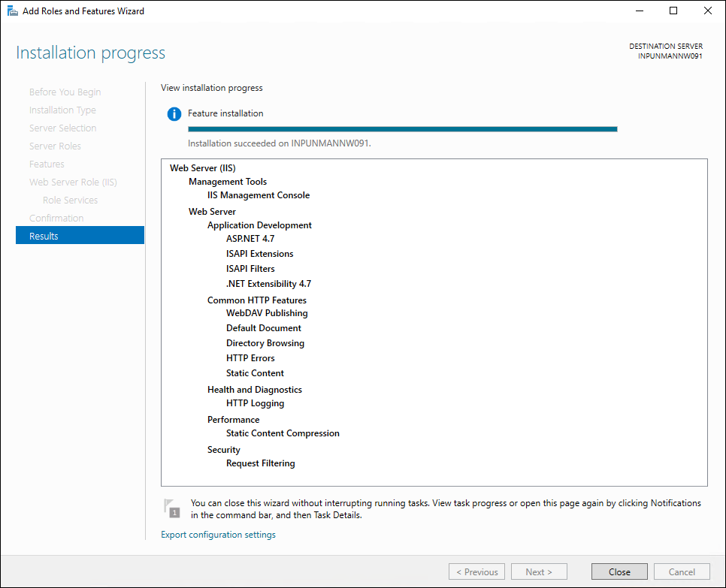Viewport: 726px width, 588px height.
Task: Click the blue info icon beside Feature installation
Action: [x=174, y=114]
